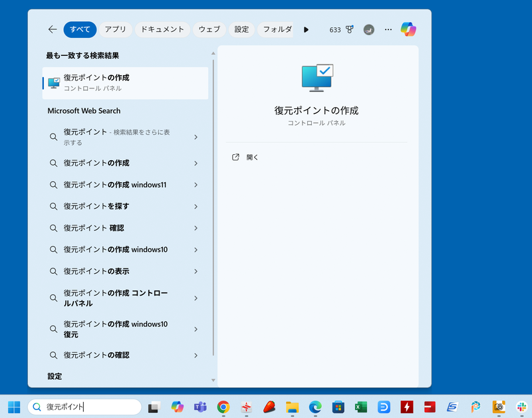Switch to the アプリ filter tab
The image size is (532, 418).
click(x=116, y=29)
